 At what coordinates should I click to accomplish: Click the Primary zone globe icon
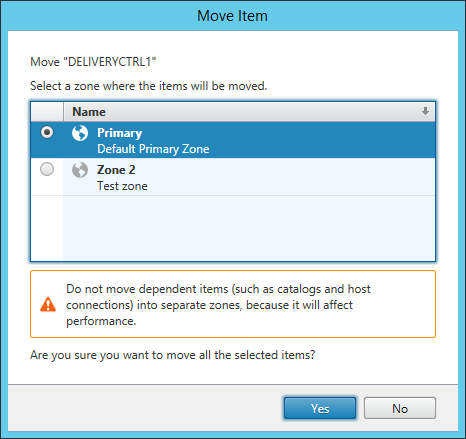pyautogui.click(x=80, y=133)
